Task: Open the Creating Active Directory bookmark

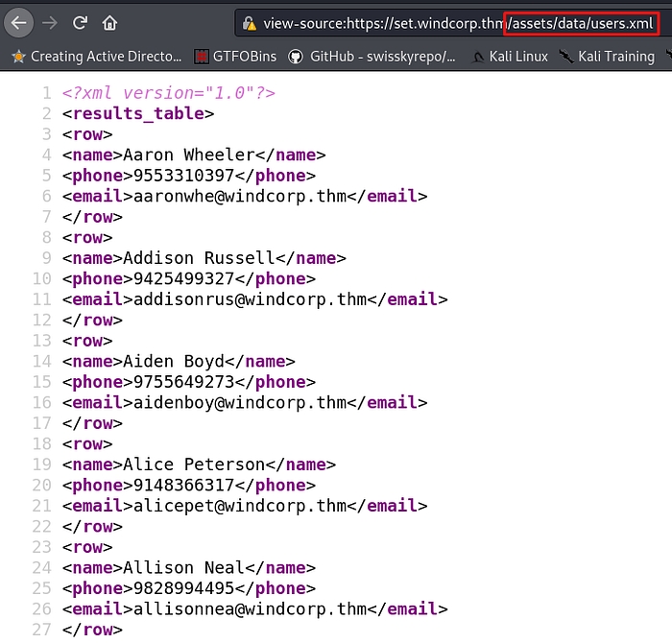Action: point(106,57)
